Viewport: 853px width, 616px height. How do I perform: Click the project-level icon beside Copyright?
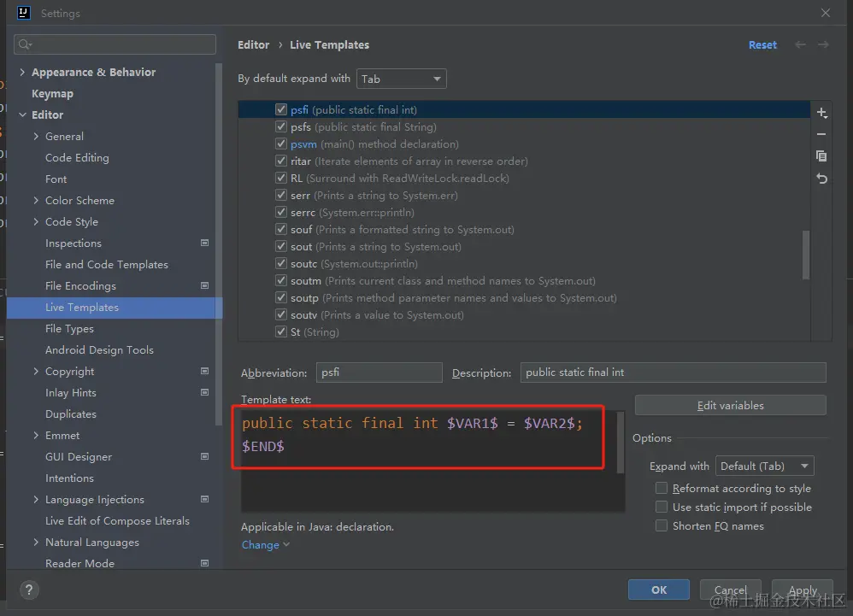[x=204, y=371]
